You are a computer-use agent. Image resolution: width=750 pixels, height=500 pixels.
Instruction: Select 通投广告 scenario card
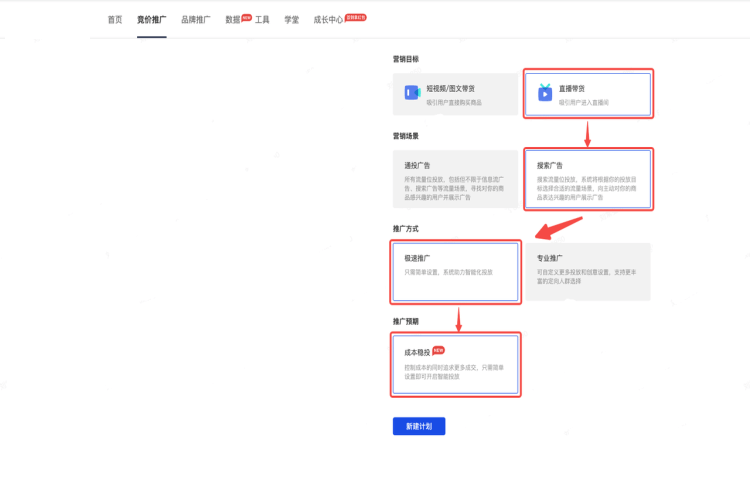pos(455,179)
